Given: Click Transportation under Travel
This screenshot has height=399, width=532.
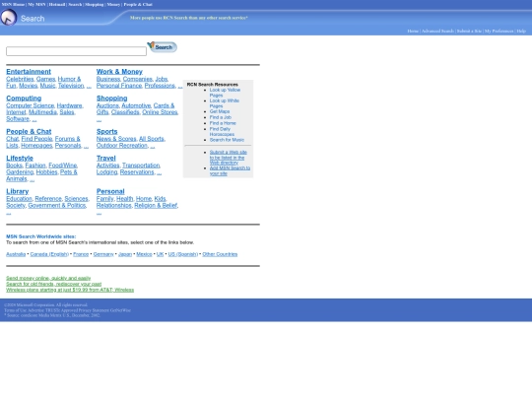Looking at the screenshot, I should click(141, 166).
